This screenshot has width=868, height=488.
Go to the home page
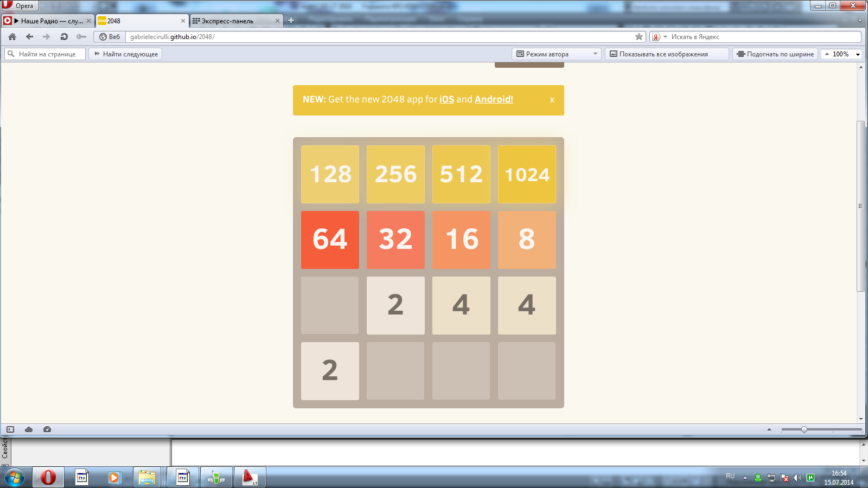[x=12, y=36]
